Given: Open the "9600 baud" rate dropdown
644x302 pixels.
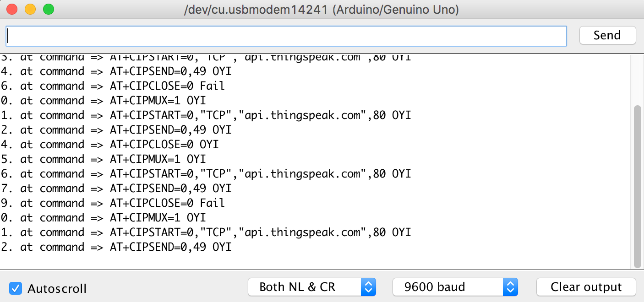Looking at the screenshot, I should coord(447,287).
